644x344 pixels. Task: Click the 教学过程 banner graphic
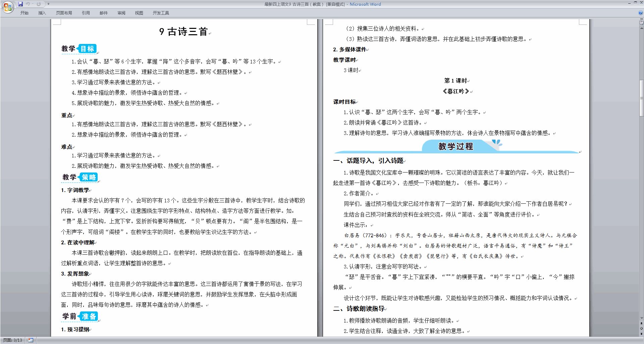tap(456, 146)
